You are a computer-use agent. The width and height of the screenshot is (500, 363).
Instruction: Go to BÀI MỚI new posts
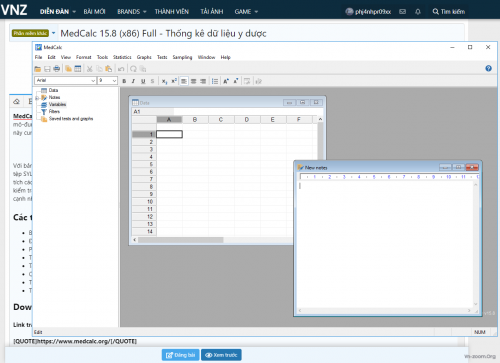(94, 12)
